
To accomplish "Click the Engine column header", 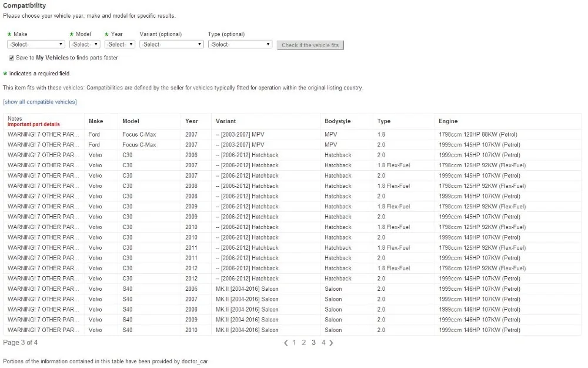I will click(x=448, y=121).
